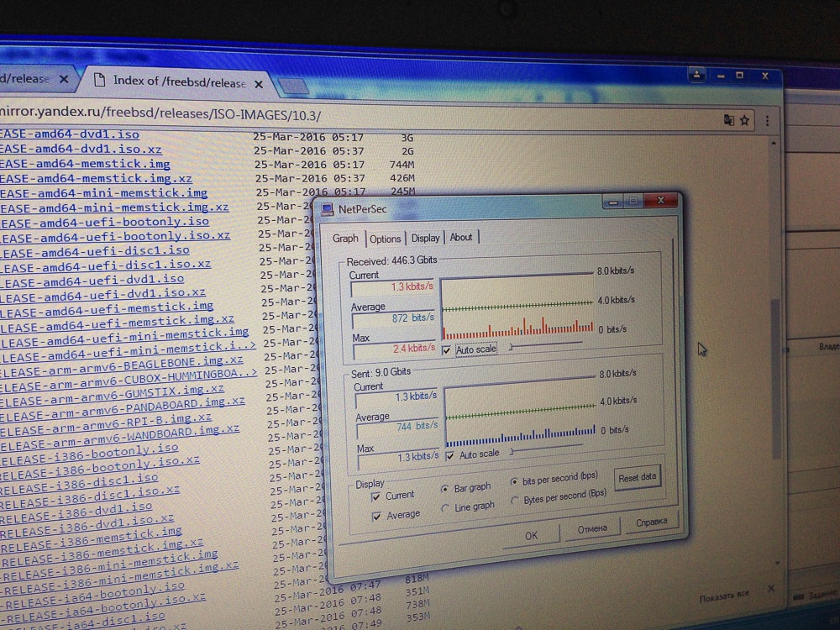Click the browser scrollbar down arrow
The height and width of the screenshot is (630, 840).
(777, 563)
